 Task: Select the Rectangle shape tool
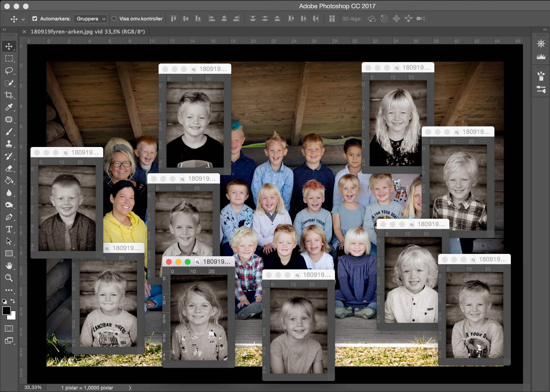pyautogui.click(x=9, y=253)
